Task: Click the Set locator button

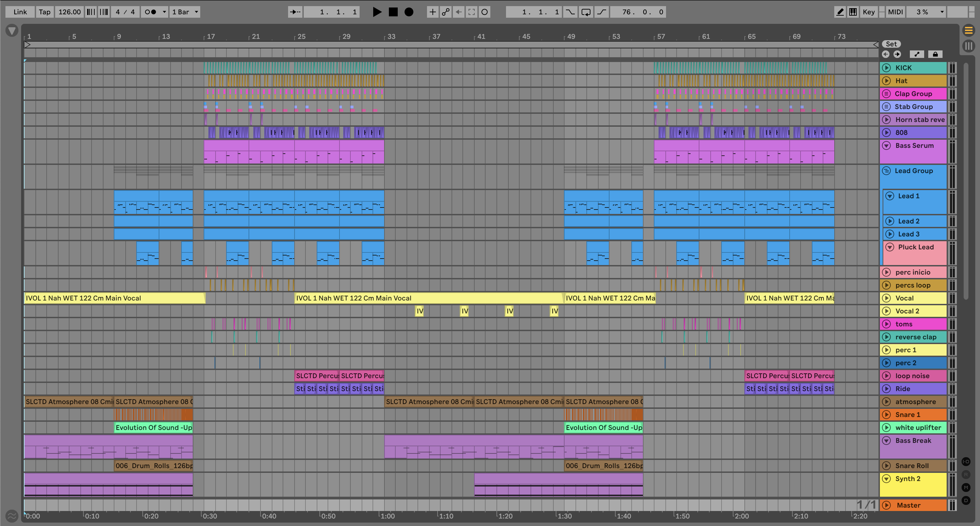Action: (x=891, y=44)
